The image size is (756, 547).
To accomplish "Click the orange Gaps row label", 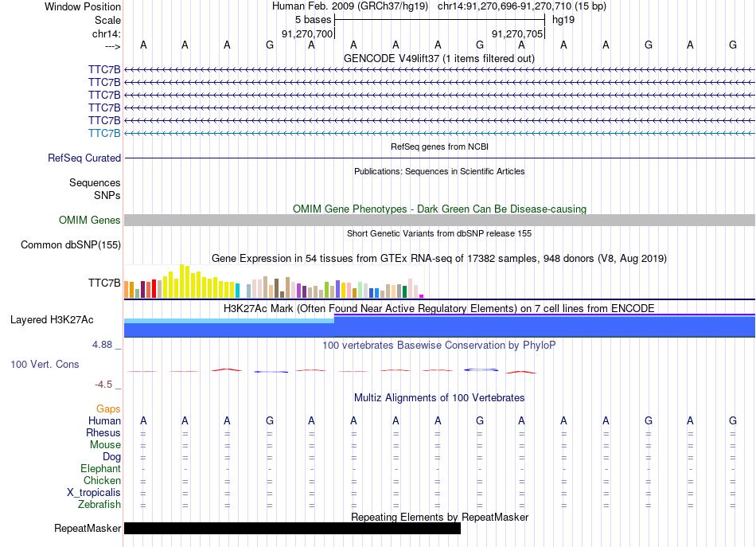I will tap(108, 409).
